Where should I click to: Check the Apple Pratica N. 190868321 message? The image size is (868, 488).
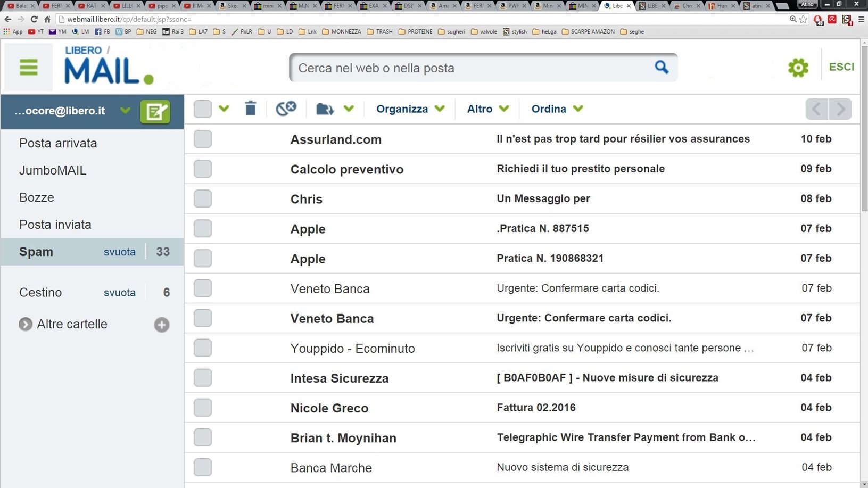202,258
